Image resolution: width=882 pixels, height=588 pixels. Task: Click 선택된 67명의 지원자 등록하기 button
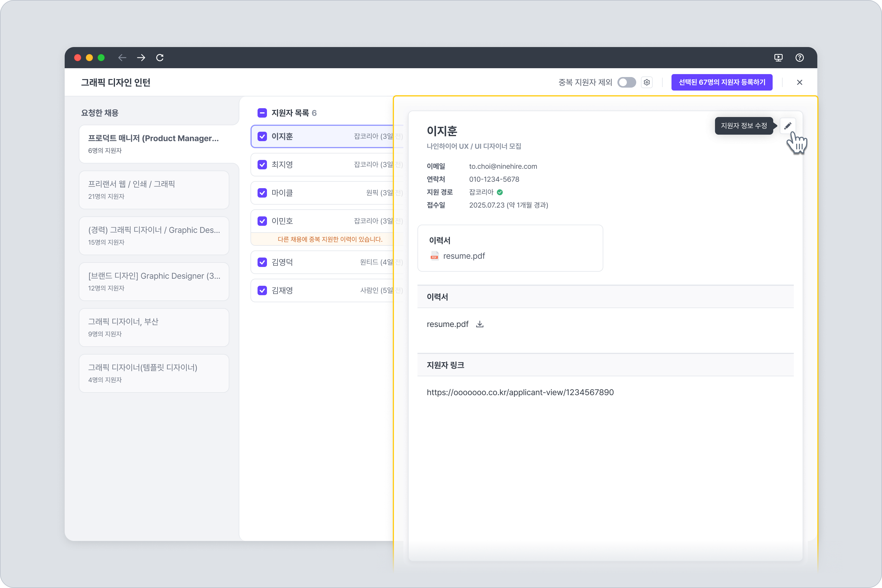click(x=721, y=82)
